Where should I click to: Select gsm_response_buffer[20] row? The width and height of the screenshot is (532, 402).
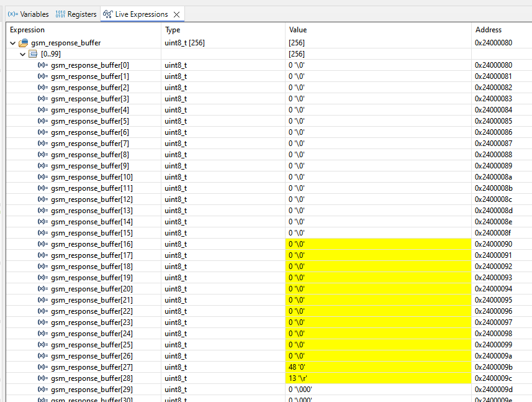(269, 290)
